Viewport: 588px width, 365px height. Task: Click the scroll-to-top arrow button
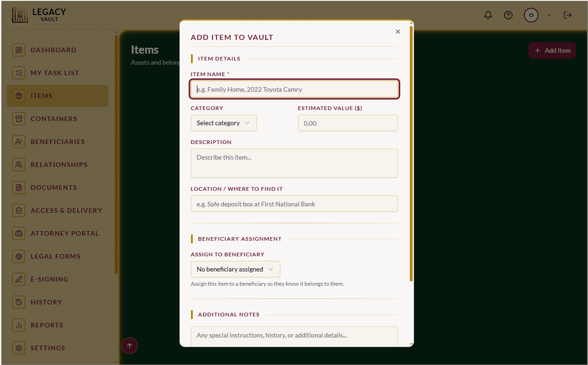[130, 346]
